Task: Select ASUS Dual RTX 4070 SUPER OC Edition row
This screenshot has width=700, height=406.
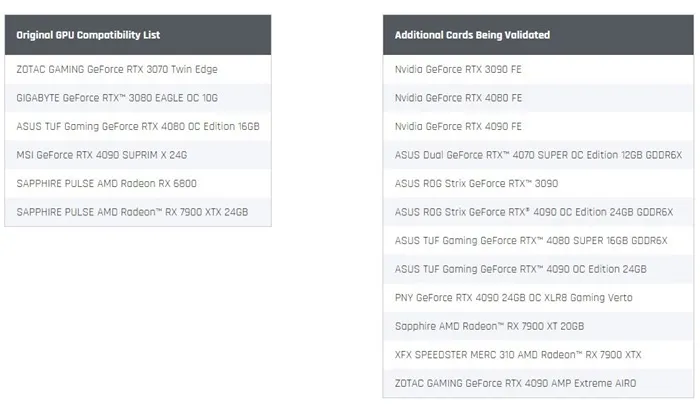Action: 538,155
